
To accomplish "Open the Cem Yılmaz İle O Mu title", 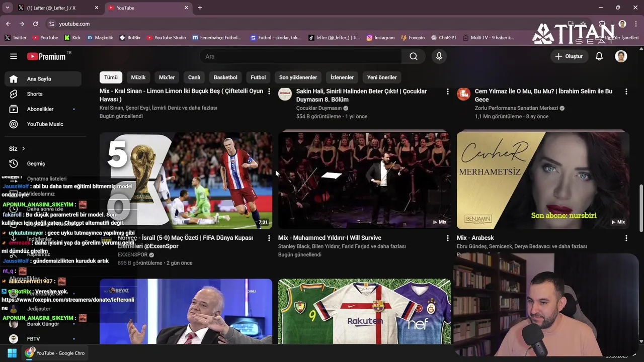I will (x=543, y=95).
